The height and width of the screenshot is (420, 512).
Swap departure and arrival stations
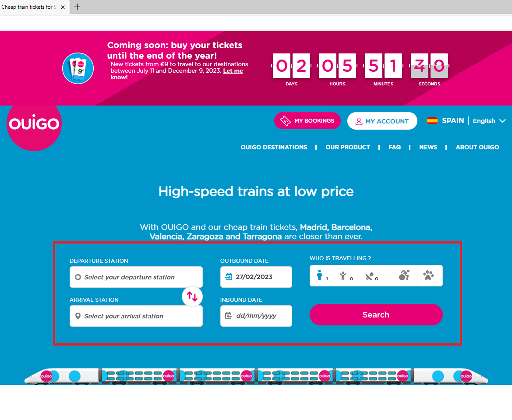[x=192, y=296]
